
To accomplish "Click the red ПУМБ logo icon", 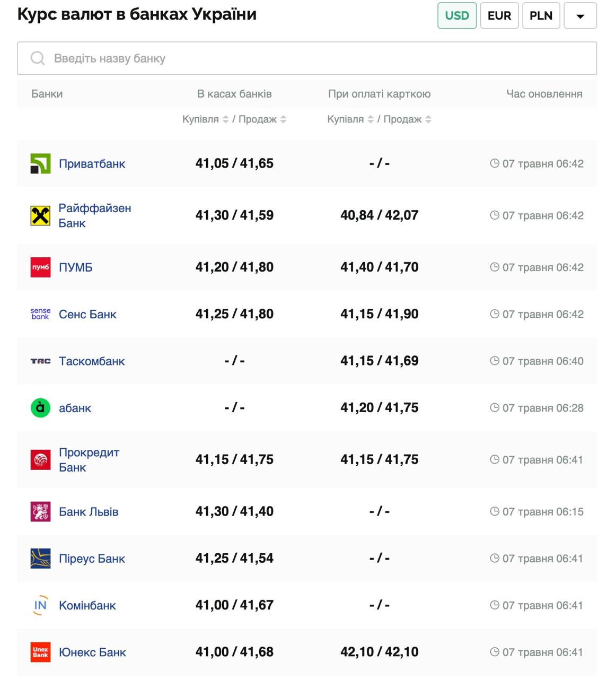I will [40, 267].
